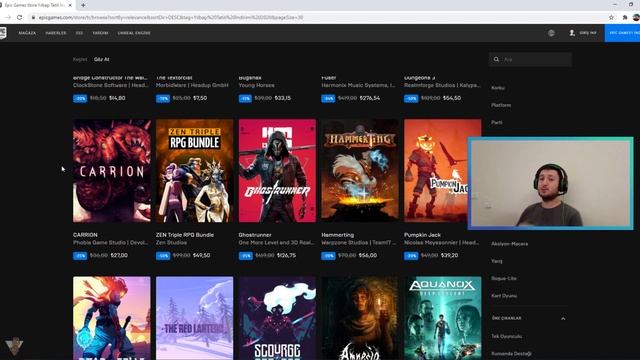Click the $39,20 Pumpkin Jack price
The image size is (640, 360).
[449, 256]
